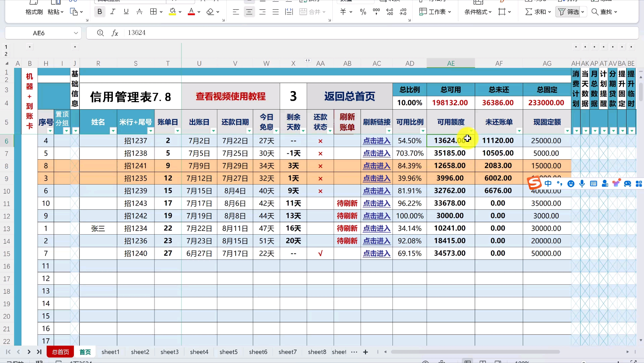This screenshot has width=644, height=363.
Task: Go to the last sheet tab arrow
Action: [x=39, y=352]
